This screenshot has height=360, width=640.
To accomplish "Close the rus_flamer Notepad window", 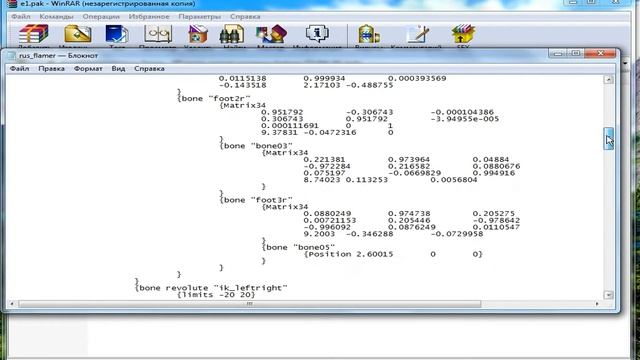I will pyautogui.click(x=600, y=53).
